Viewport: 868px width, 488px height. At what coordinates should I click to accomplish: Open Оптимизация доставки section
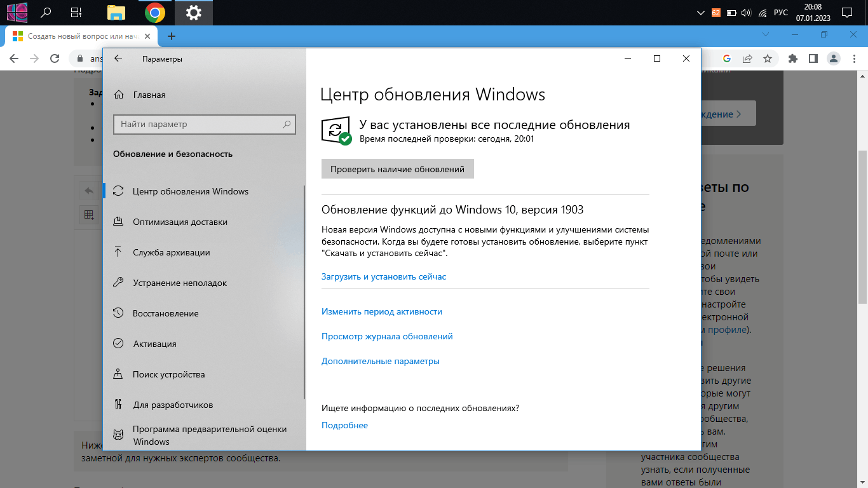[x=204, y=222]
